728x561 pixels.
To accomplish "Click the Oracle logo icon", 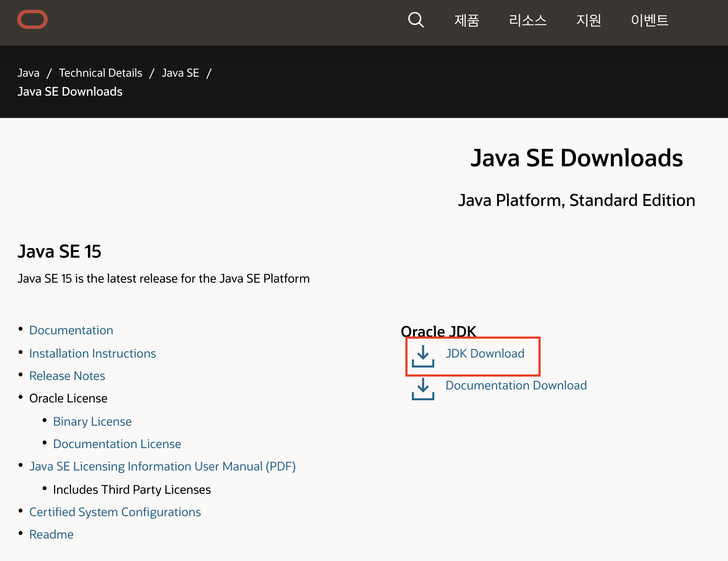I will coord(32,19).
